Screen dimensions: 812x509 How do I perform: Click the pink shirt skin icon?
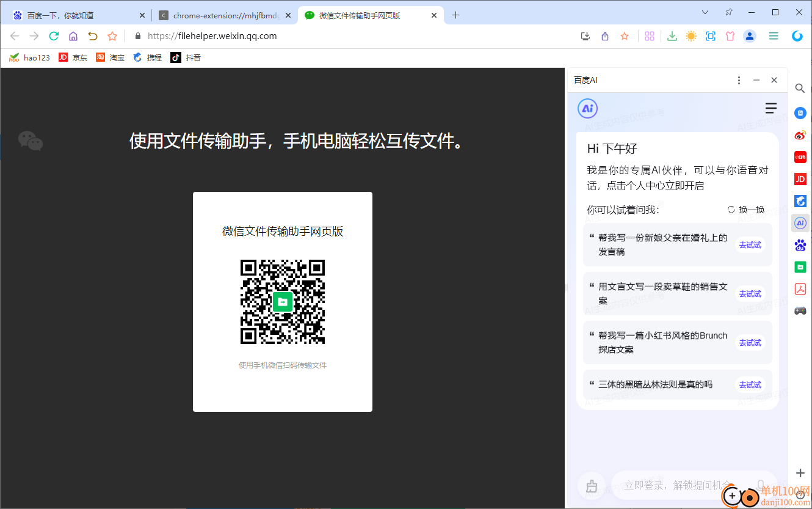(730, 36)
